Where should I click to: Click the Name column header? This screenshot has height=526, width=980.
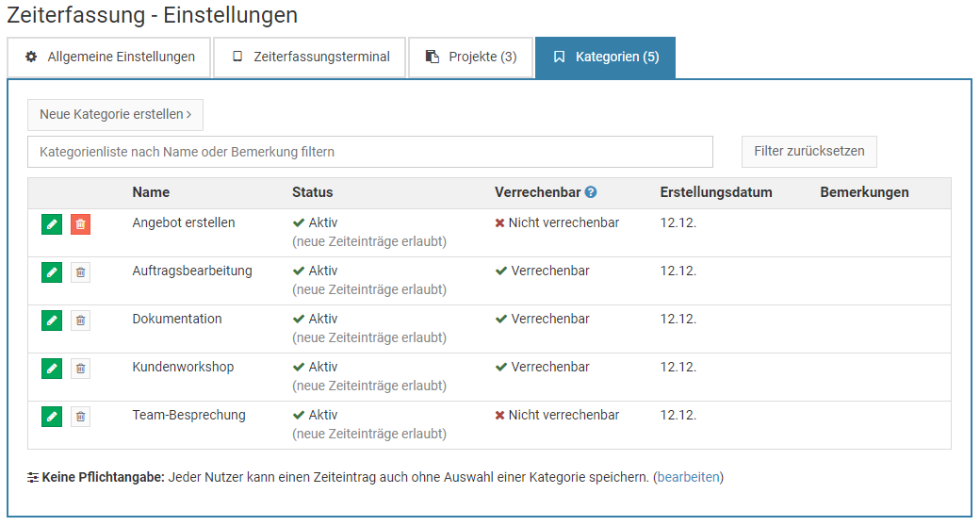[151, 192]
